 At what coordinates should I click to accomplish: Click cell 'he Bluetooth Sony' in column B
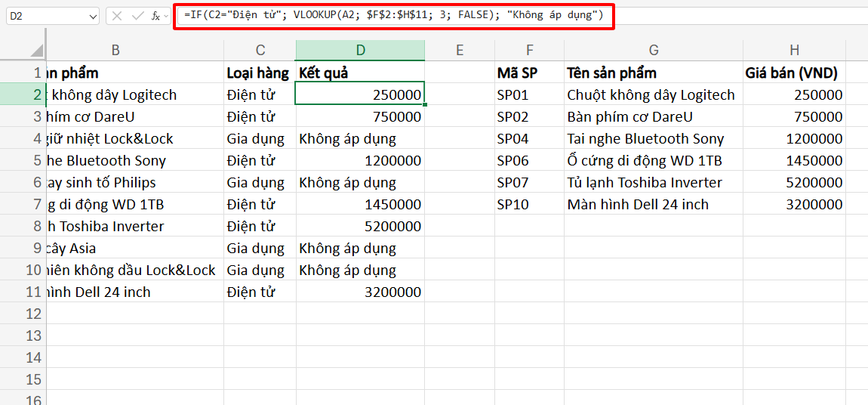[136, 161]
